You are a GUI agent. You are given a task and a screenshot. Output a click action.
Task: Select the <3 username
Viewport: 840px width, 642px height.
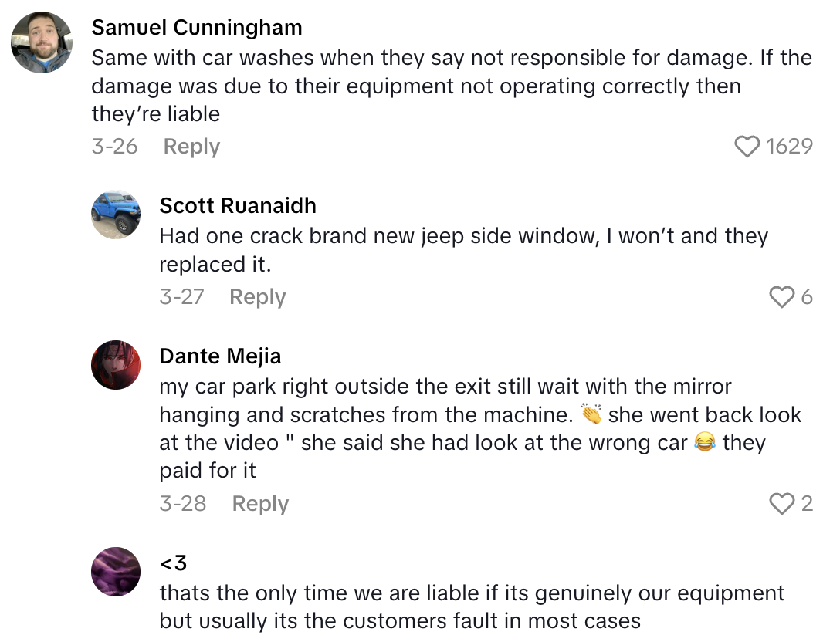click(x=174, y=564)
